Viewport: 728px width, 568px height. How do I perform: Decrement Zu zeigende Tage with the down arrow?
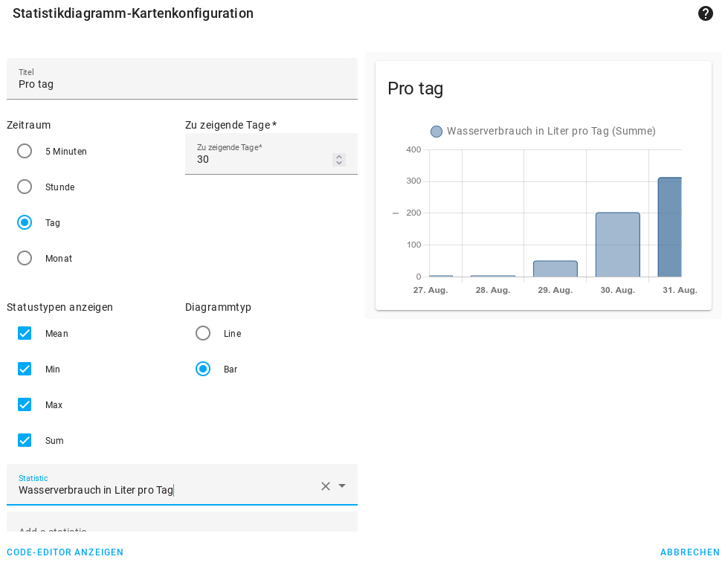tap(339, 163)
